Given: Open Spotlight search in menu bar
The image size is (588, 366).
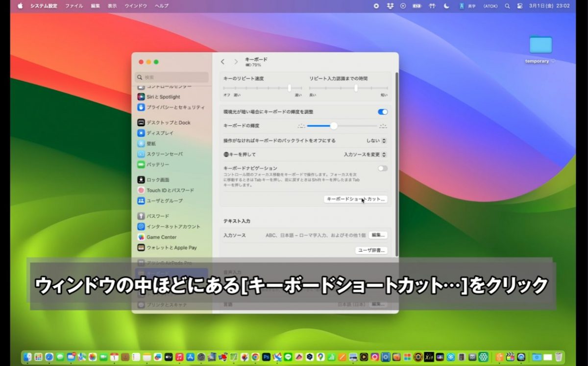Looking at the screenshot, I should (507, 6).
